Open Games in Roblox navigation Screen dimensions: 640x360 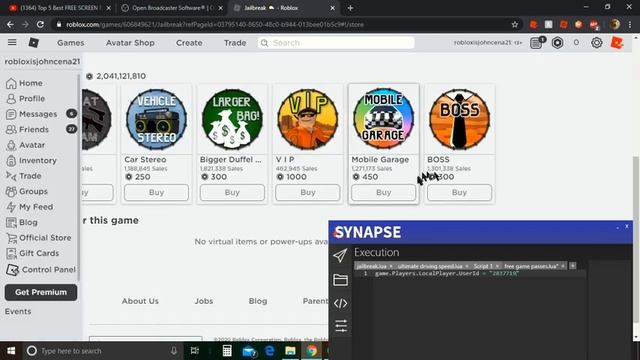pyautogui.click(x=71, y=43)
